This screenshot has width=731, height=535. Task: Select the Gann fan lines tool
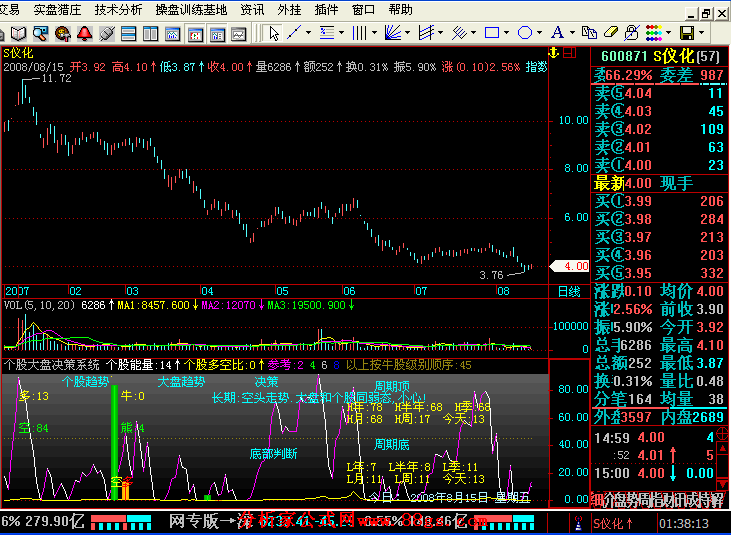click(x=393, y=33)
